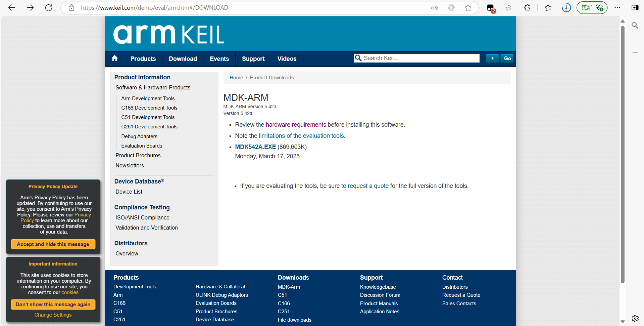
Task: Open the browser settings and more menu
Action: point(617,8)
